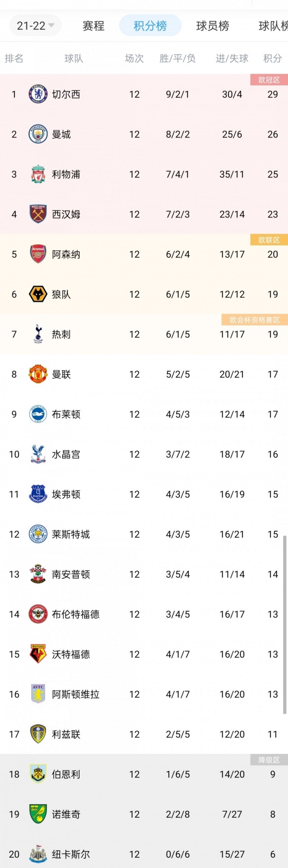Open the 21-22 season dropdown
The image size is (288, 868).
tap(35, 26)
